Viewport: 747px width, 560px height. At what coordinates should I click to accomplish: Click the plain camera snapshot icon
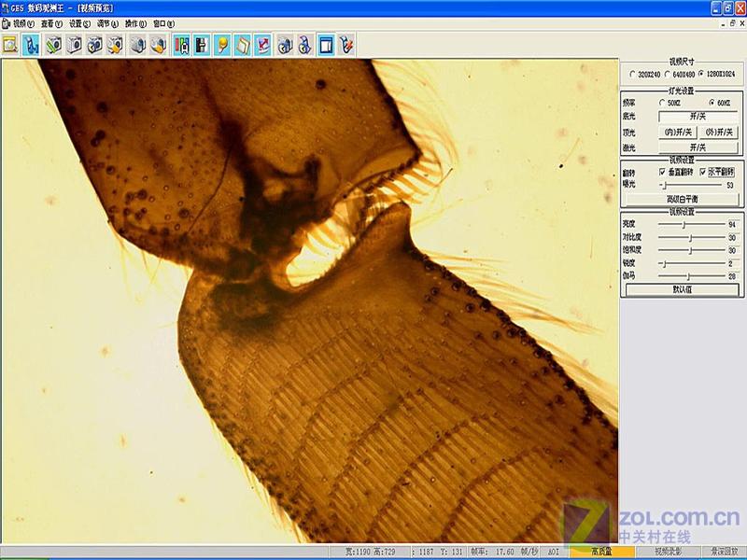pyautogui.click(x=74, y=45)
